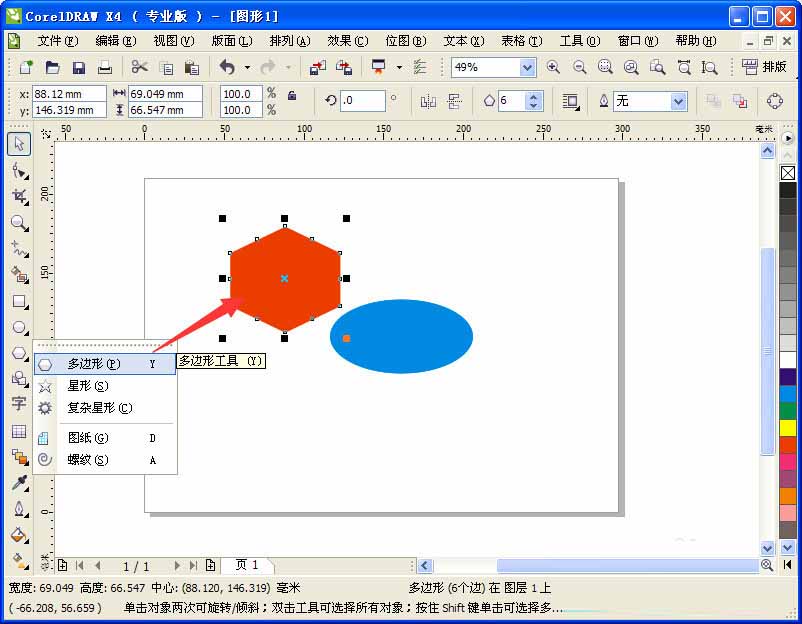Click the Open folder icon
The image size is (802, 624).
coord(52,67)
